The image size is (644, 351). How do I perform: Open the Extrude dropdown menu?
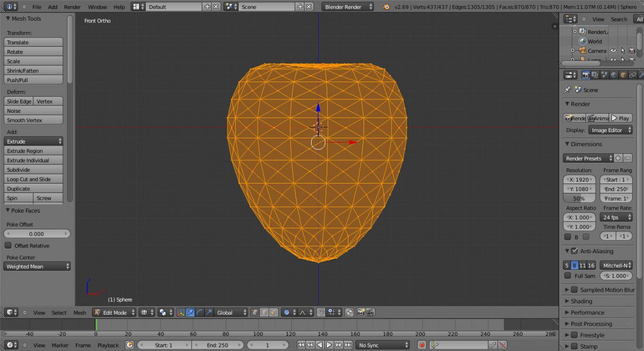34,141
